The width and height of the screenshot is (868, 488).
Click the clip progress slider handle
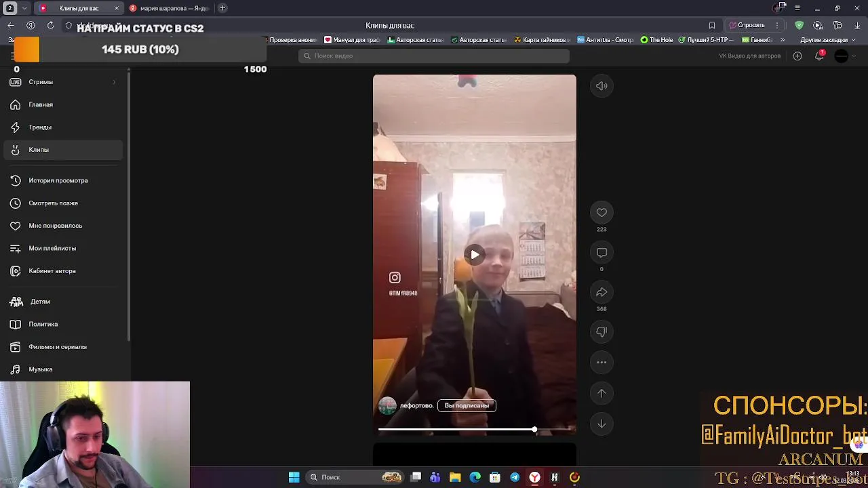pos(534,430)
